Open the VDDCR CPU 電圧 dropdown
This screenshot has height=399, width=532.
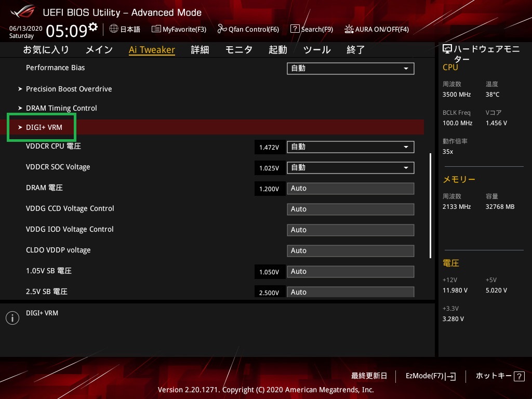[351, 147]
